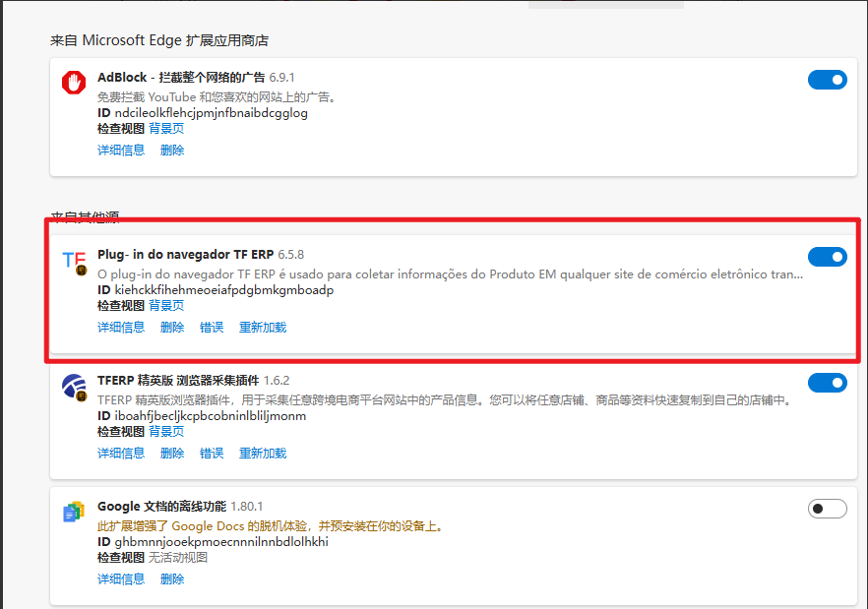
Task: Switch off the TFERP 精英版 toggle
Action: pos(827,383)
